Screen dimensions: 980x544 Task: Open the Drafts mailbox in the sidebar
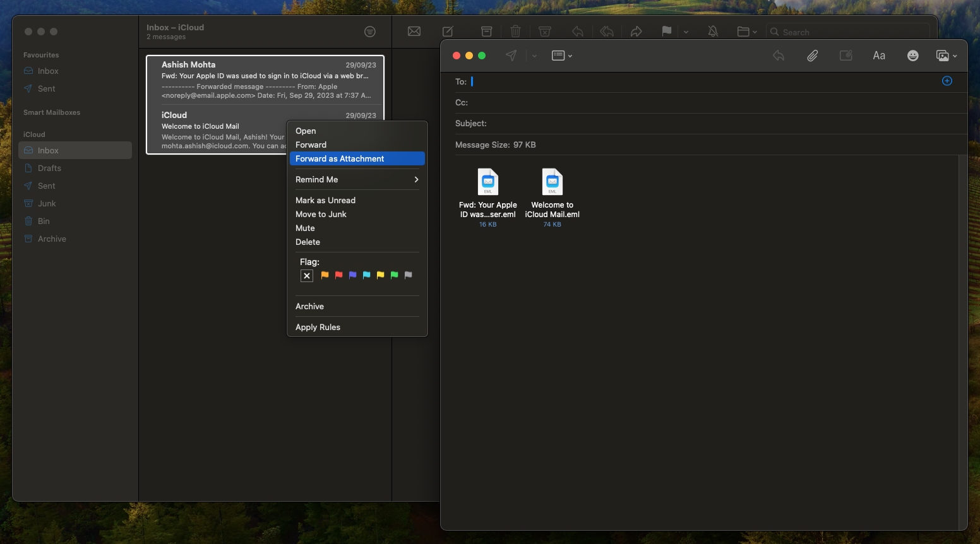point(49,168)
